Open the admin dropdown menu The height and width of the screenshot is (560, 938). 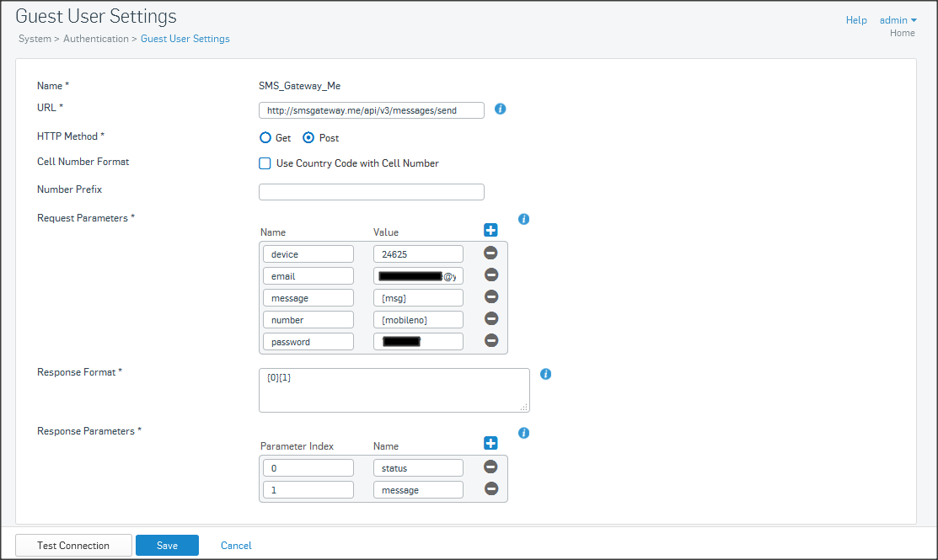point(898,20)
